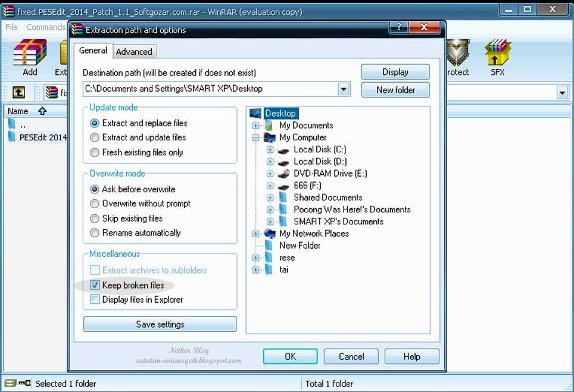Screen dimensions: 574x392
Task: Click the Name column header in WinRAR
Action: tap(35, 111)
